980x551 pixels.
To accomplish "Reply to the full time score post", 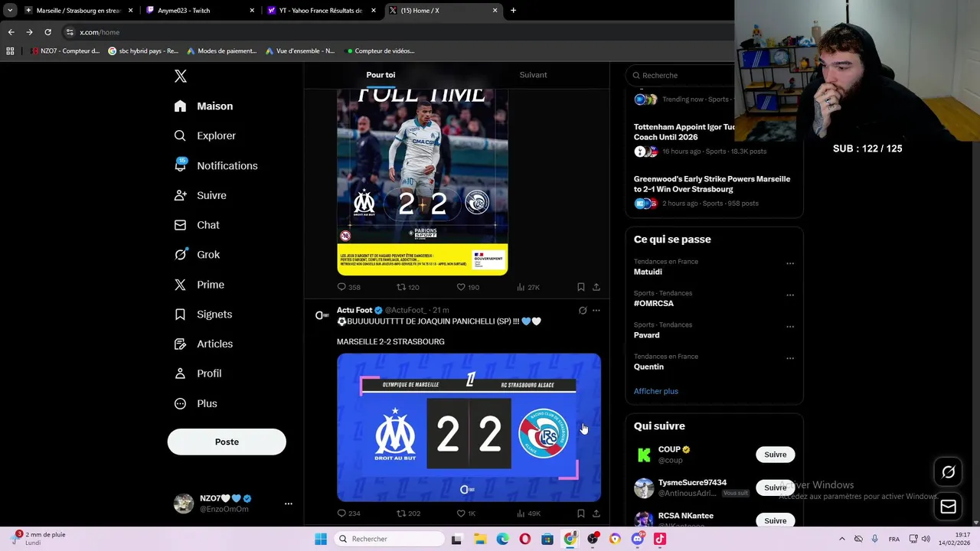I will pos(348,287).
